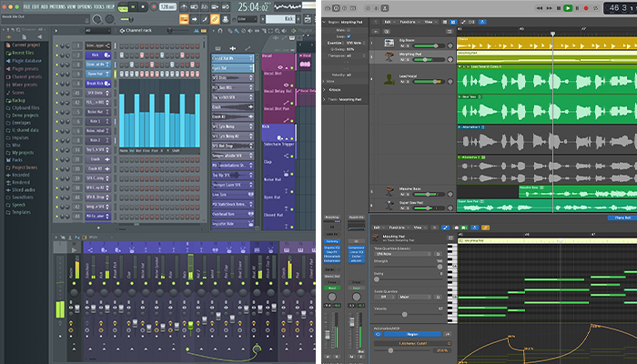Open the Kick pattern selector dropdown
Image resolution: width=637 pixels, height=364 pixels.
282,19
